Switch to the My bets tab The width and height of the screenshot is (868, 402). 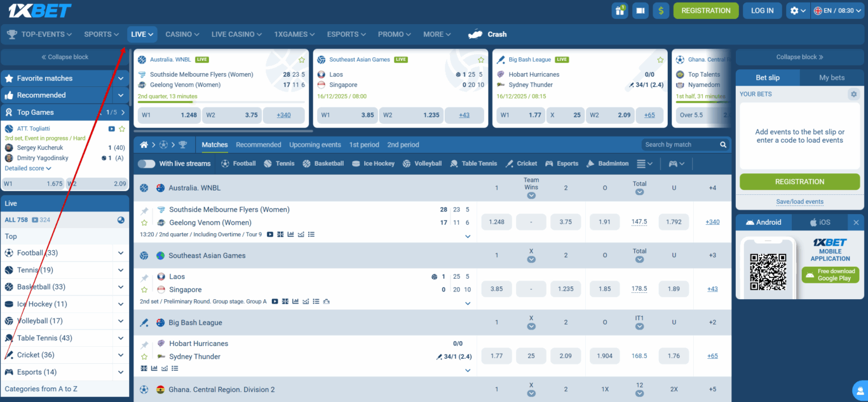pyautogui.click(x=831, y=77)
